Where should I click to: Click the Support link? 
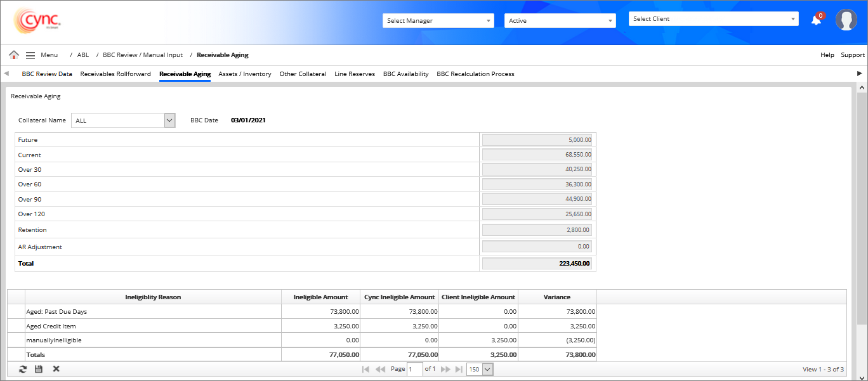(853, 55)
